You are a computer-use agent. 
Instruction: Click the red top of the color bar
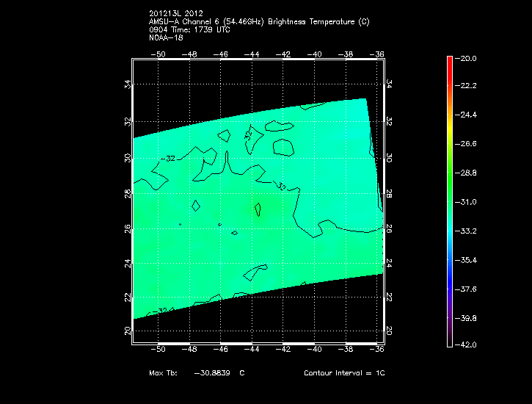tap(449, 62)
